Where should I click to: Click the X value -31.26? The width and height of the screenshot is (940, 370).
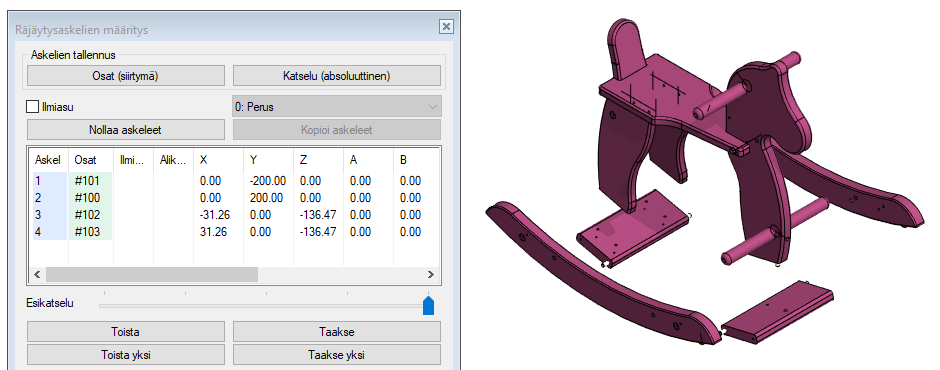coord(215,215)
